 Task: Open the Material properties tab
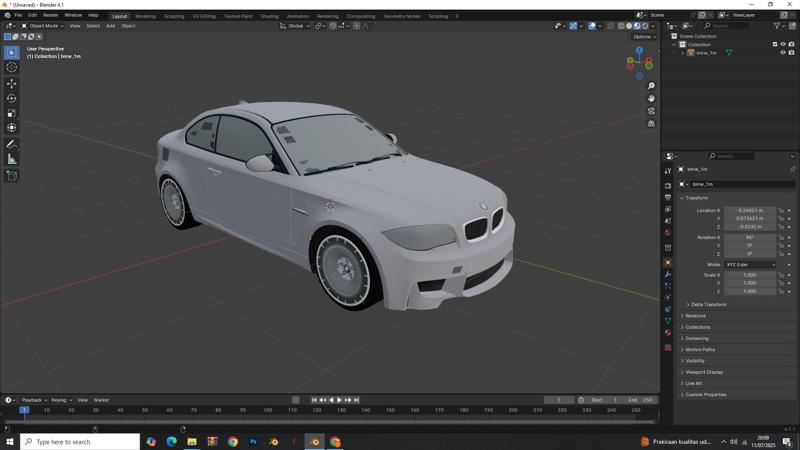pos(668,332)
